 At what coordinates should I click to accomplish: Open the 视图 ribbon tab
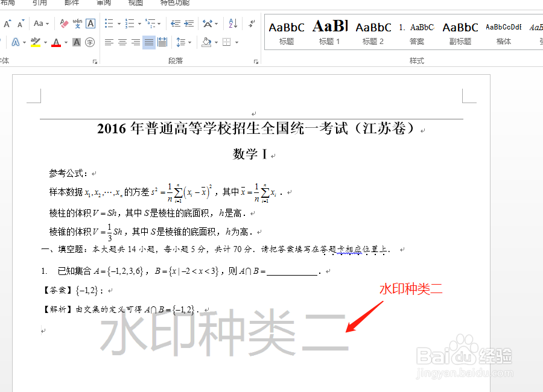pyautogui.click(x=135, y=4)
